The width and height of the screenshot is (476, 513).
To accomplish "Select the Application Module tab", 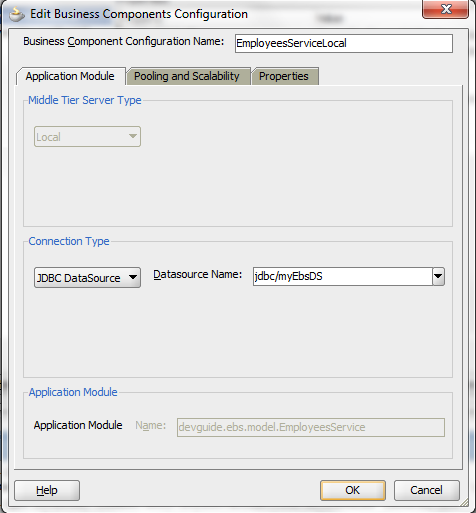I will 70,76.
